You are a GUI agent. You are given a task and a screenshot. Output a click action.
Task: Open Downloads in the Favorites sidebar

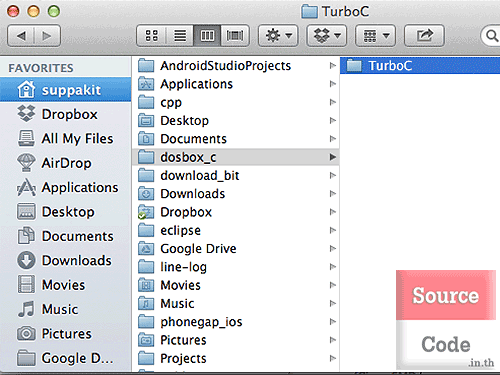66,260
